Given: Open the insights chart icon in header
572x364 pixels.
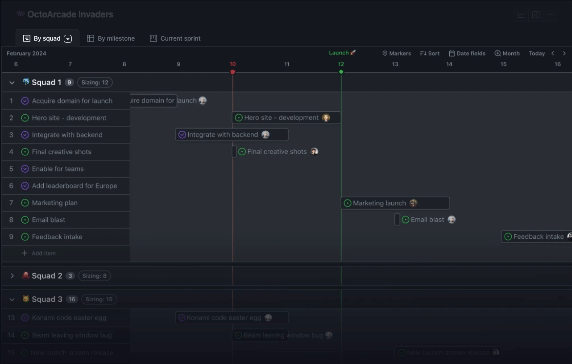Looking at the screenshot, I should tap(521, 15).
